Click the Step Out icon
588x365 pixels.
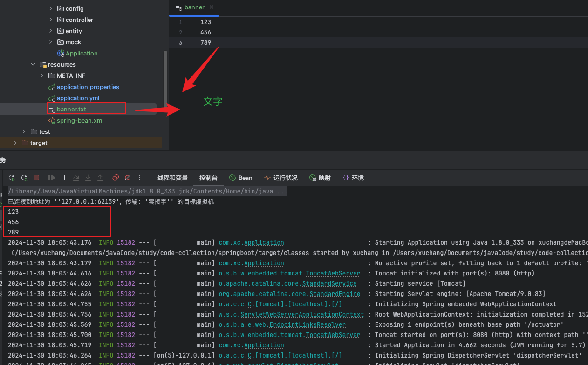tap(100, 178)
